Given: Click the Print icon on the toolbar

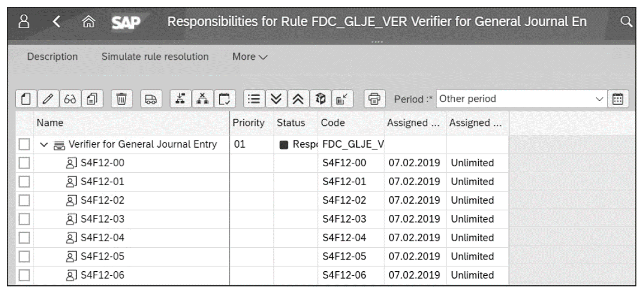Looking at the screenshot, I should [x=374, y=99].
